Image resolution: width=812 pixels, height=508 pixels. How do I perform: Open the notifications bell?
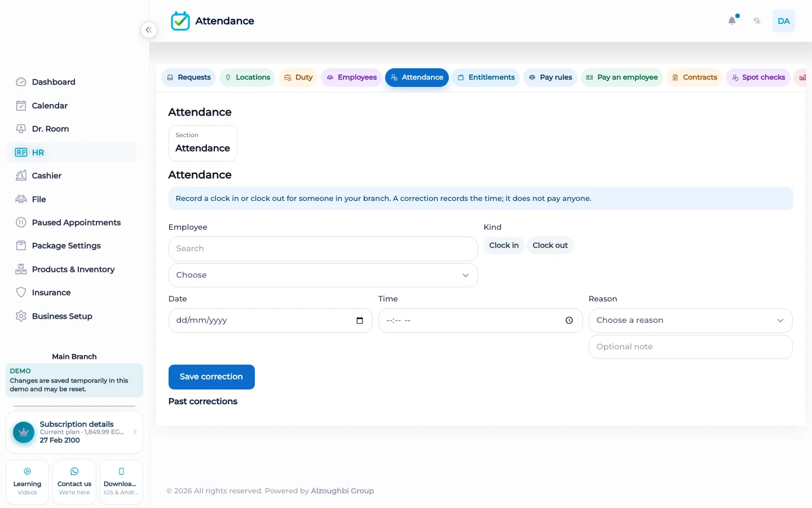click(x=732, y=21)
